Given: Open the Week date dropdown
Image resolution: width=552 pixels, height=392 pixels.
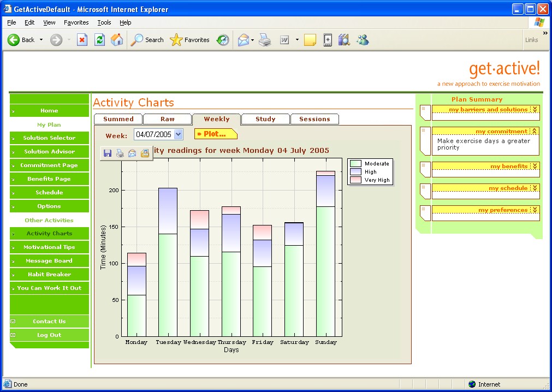Looking at the screenshot, I should tap(178, 134).
